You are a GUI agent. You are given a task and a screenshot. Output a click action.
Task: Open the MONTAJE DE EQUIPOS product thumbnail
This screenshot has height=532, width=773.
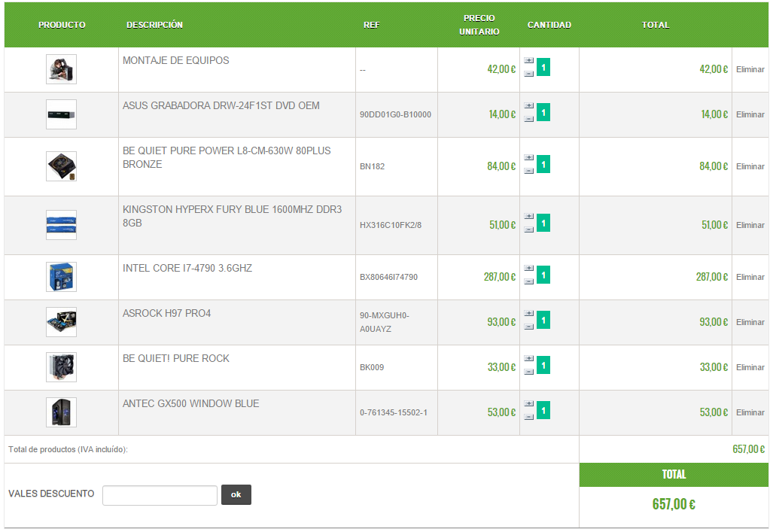pos(61,69)
